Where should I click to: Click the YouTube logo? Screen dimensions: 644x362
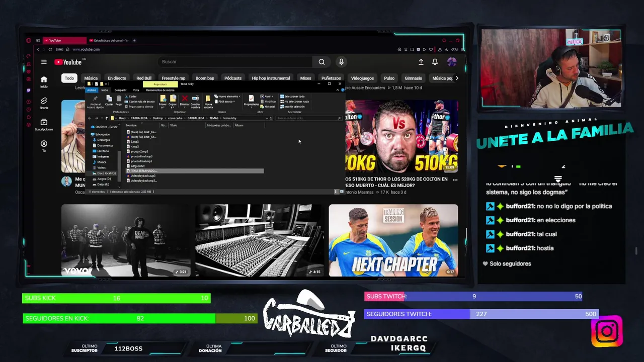coord(68,62)
